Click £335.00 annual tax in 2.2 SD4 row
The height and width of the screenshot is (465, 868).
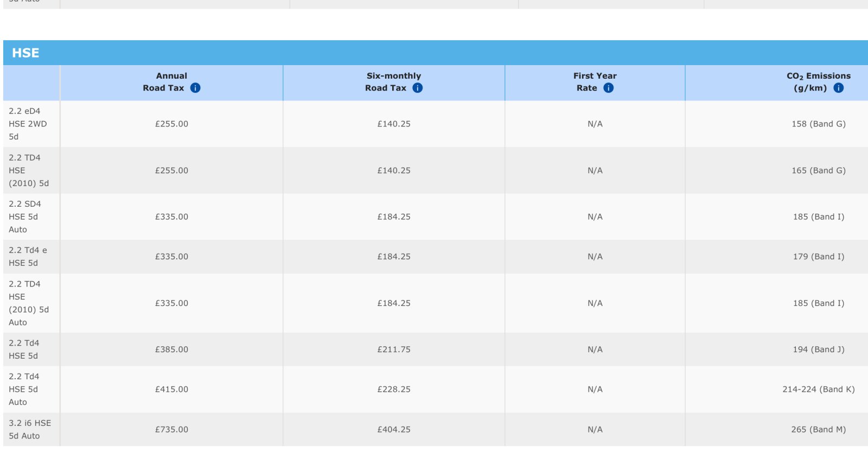(171, 216)
